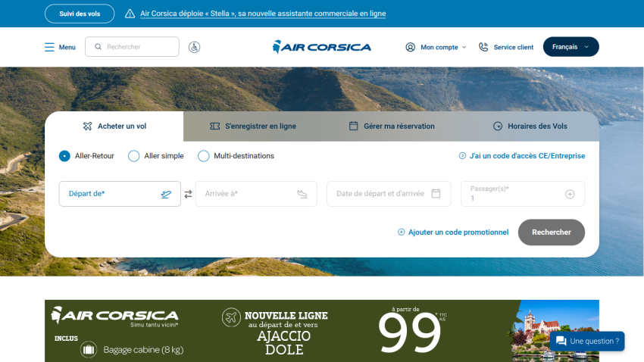Open the Une question chat button
Viewport: 644px width, 362px height.
587,341
